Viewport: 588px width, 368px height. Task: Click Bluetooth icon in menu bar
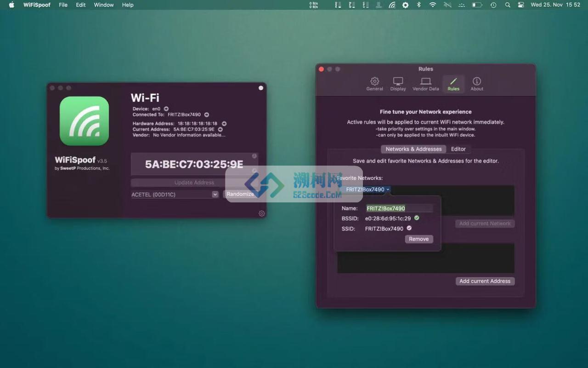(418, 5)
